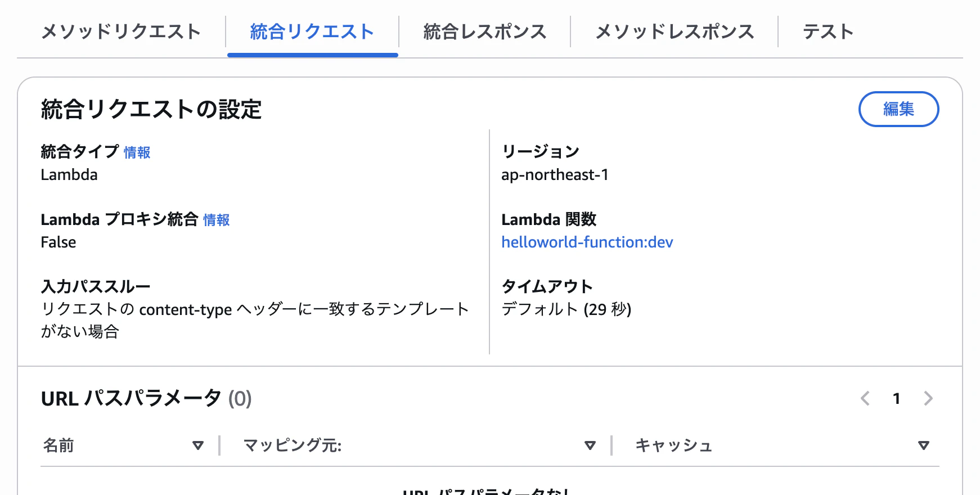Click the マッピング元: column header
Image resolution: width=980 pixels, height=495 pixels.
pyautogui.click(x=293, y=445)
